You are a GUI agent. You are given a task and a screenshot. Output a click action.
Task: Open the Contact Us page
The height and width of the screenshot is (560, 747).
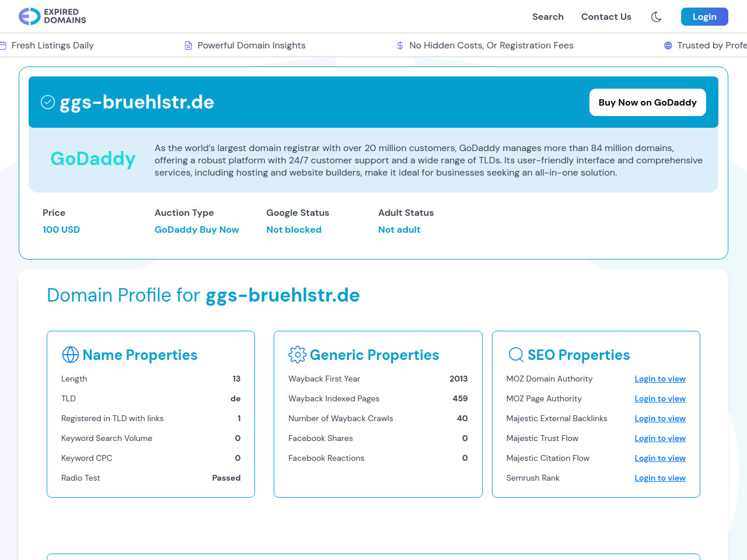(606, 17)
